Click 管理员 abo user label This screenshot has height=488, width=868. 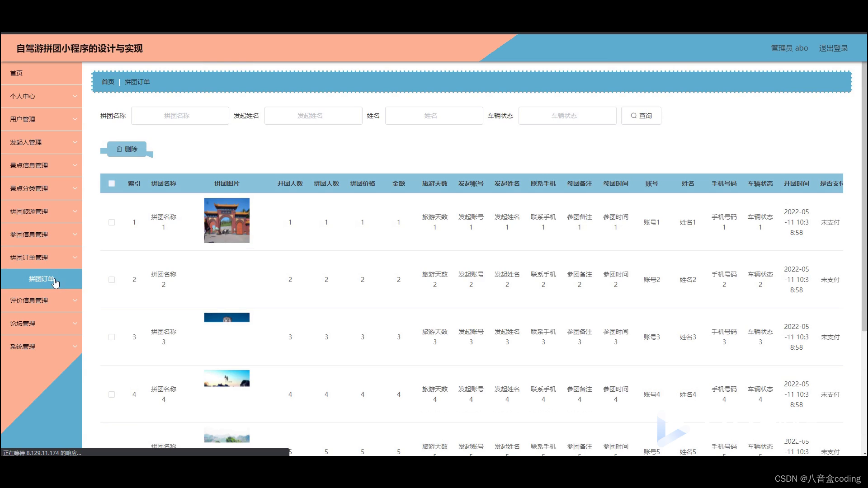pyautogui.click(x=789, y=48)
